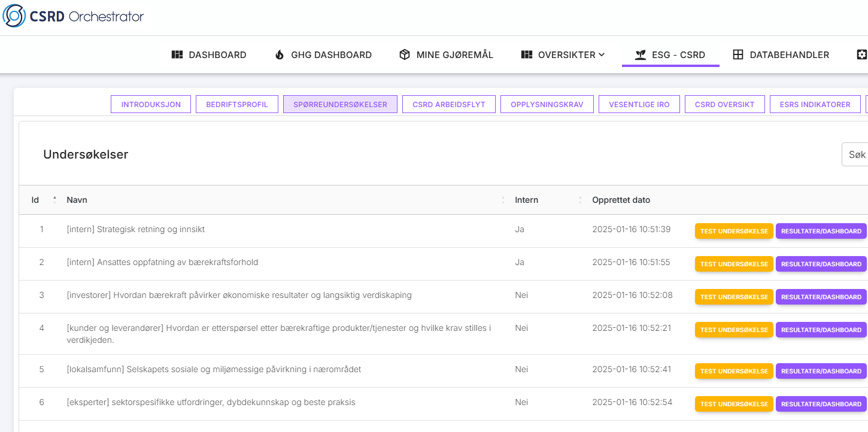Click the Oversikter grid icon

click(x=527, y=54)
